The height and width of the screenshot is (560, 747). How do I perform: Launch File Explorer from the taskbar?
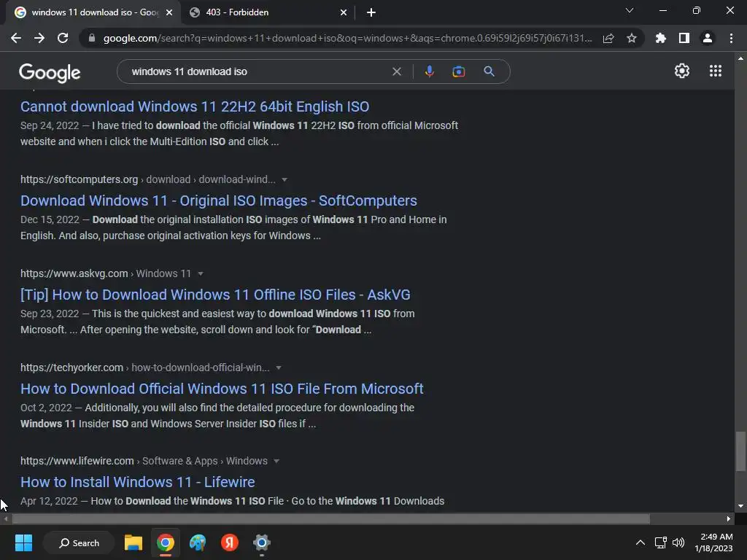[133, 542]
